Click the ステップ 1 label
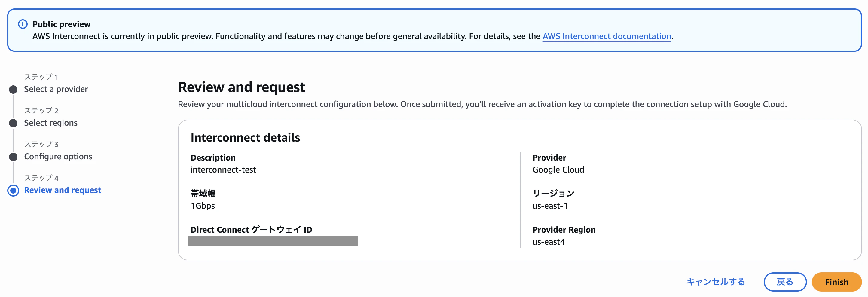Viewport: 868px width, 297px height. [41, 77]
